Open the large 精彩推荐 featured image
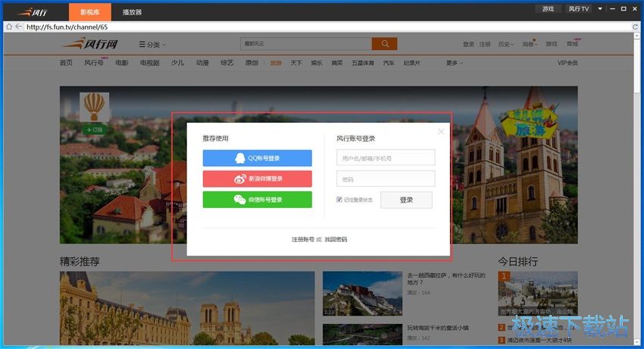Viewport: 644px width, 349px height. click(187, 308)
